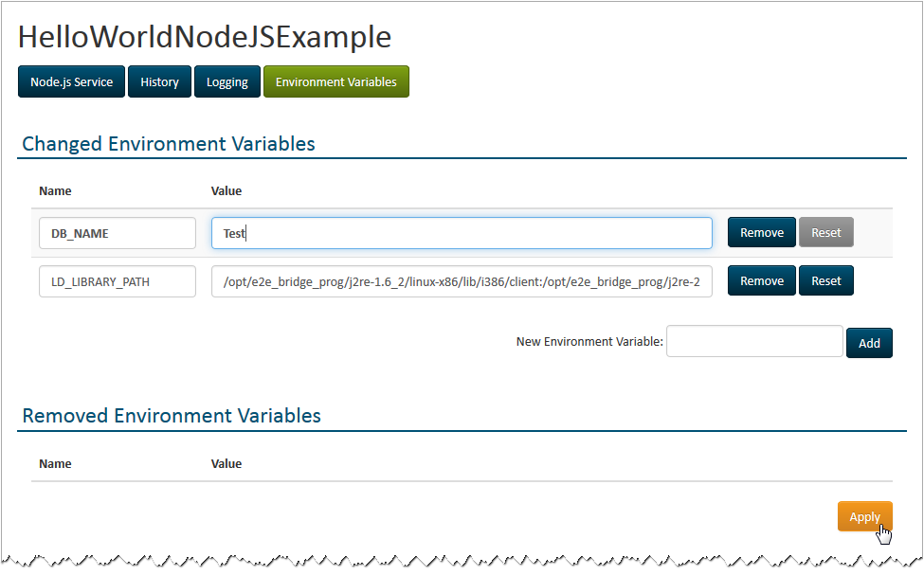924x575 pixels.
Task: Reset the LD_LIBRARY_PATH variable
Action: 825,281
